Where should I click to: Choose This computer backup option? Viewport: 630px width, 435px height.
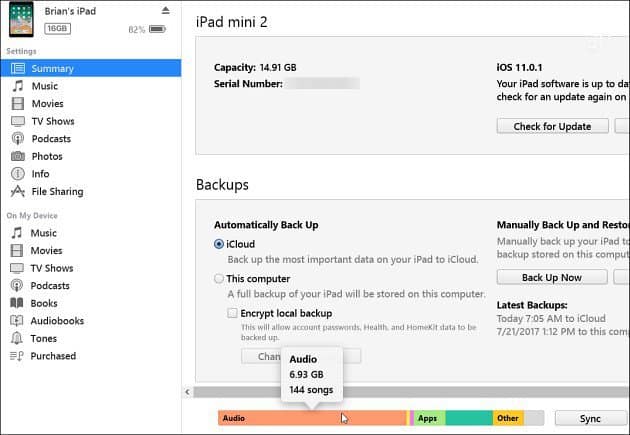220,279
